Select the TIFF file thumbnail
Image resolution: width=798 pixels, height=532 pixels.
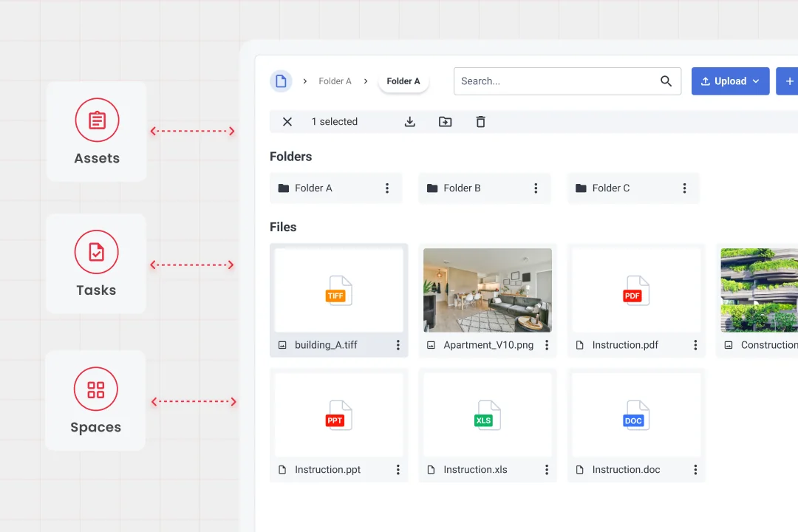[x=339, y=290]
